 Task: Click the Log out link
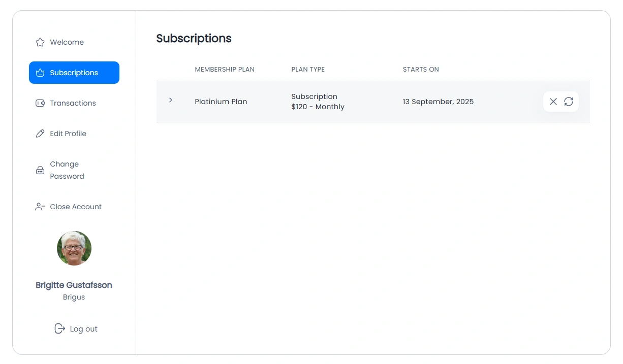tap(83, 328)
